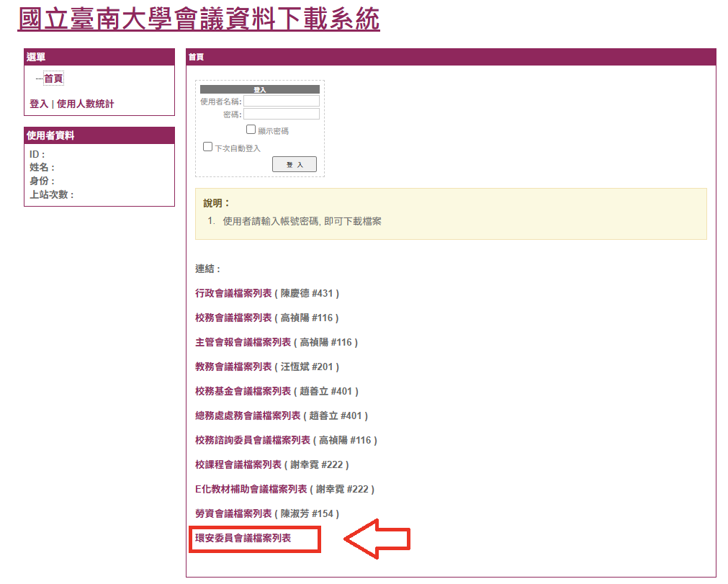728x584 pixels.
Task: Open 環安委員會議檔案列表 link
Action: [243, 538]
